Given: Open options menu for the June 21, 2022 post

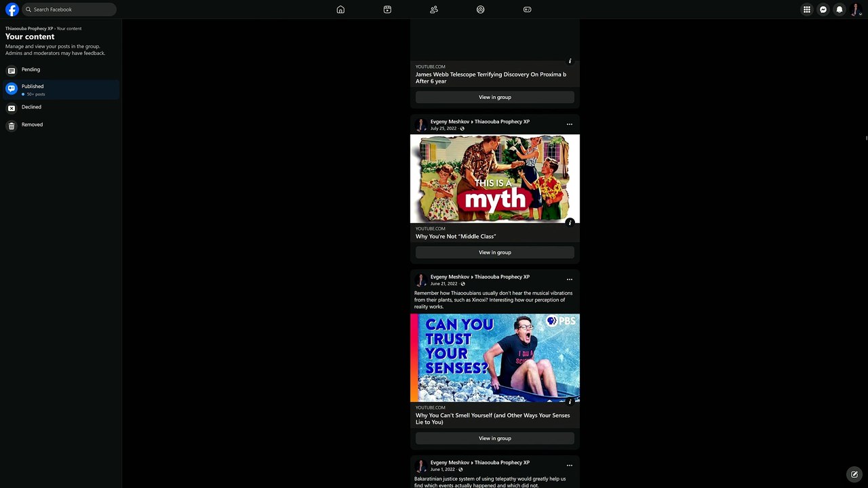Looking at the screenshot, I should [569, 279].
